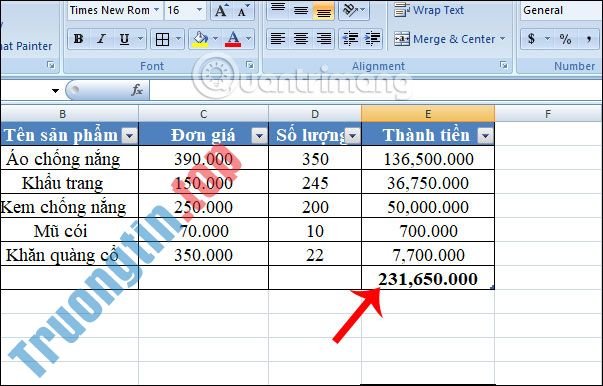Toggle Bold formatting
The height and width of the screenshot is (386, 603).
coord(78,39)
